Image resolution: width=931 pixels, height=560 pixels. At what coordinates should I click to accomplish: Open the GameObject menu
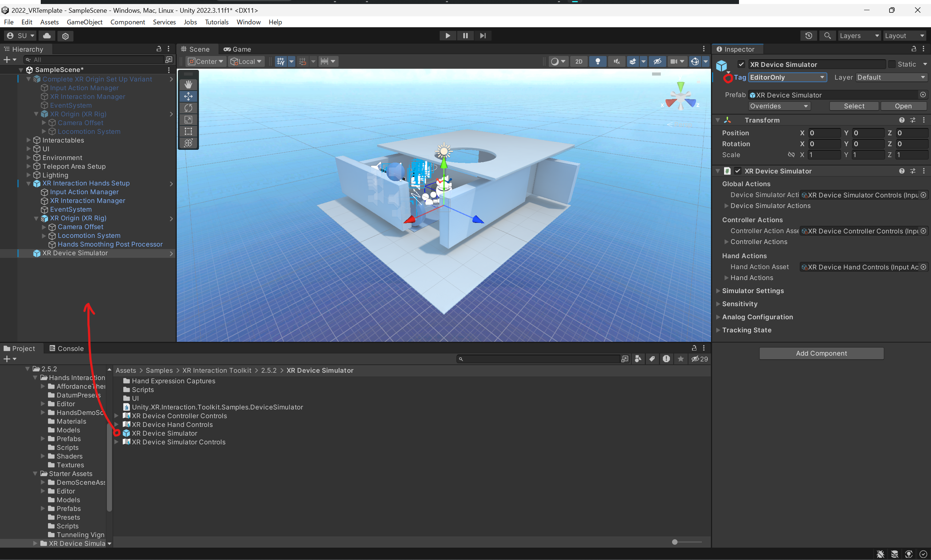tap(84, 22)
